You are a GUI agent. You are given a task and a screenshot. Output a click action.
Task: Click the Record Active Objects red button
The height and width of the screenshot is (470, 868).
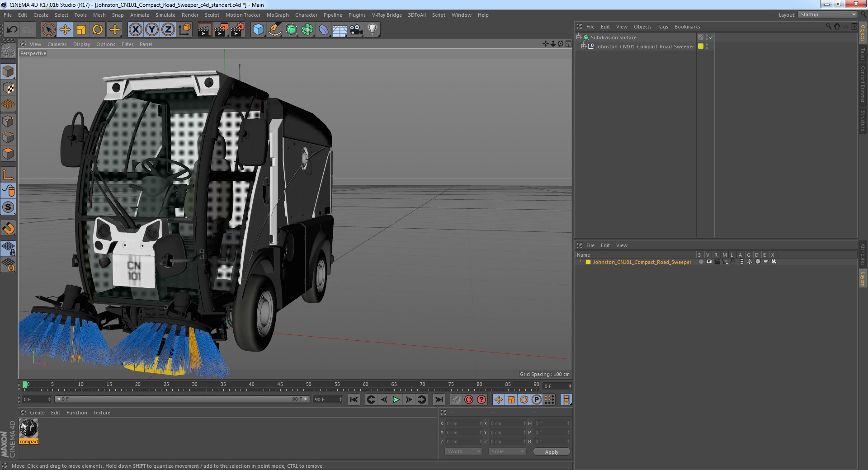(469, 399)
